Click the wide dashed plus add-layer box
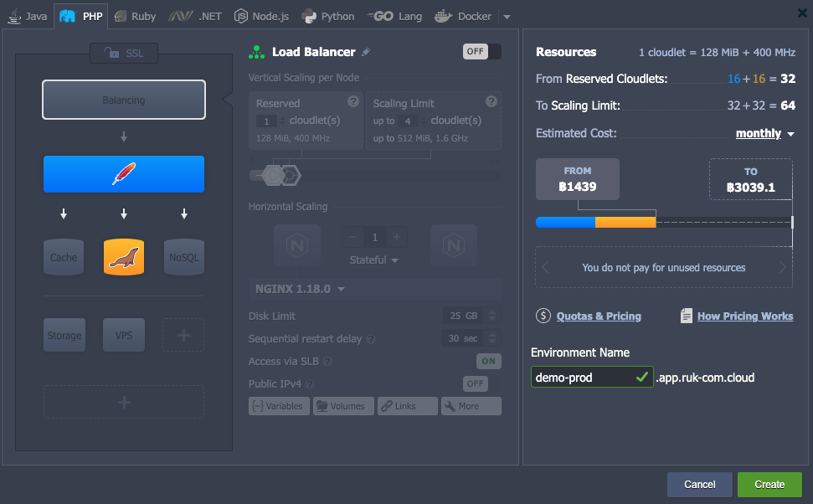The image size is (813, 504). 124,402
